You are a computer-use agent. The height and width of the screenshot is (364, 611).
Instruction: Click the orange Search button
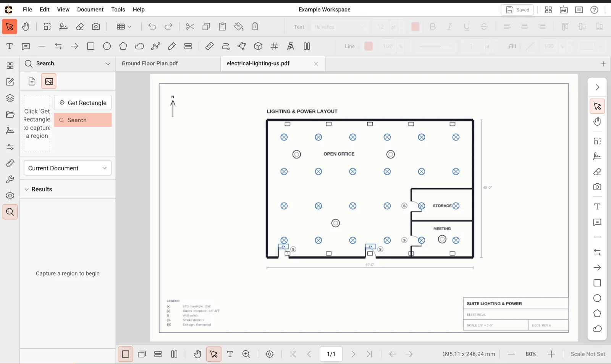[83, 120]
